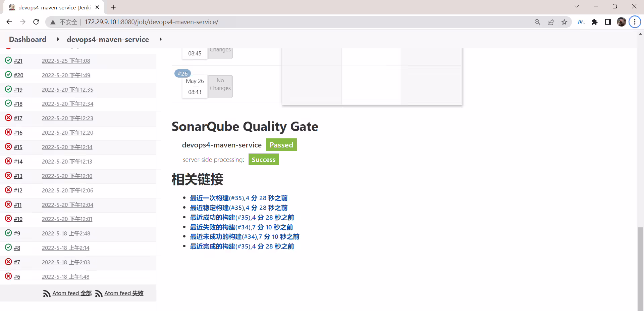This screenshot has height=311, width=644.
Task: Expand the devops4-maven-service breadcrumb dropdown arrow
Action: click(x=161, y=39)
